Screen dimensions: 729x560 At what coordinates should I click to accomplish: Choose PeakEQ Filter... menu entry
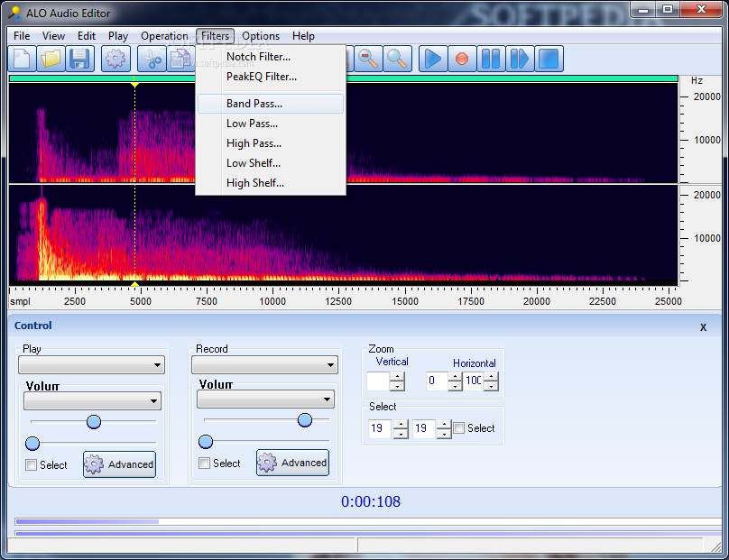tap(271, 77)
